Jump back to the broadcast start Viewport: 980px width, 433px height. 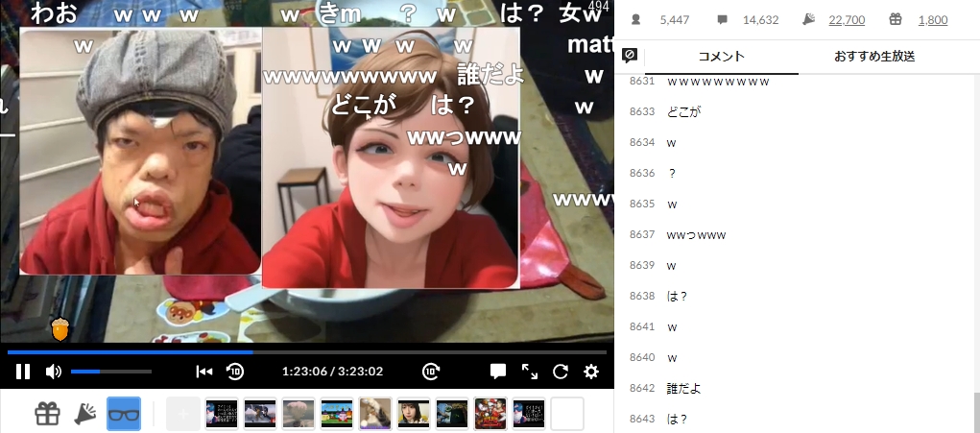click(x=203, y=372)
